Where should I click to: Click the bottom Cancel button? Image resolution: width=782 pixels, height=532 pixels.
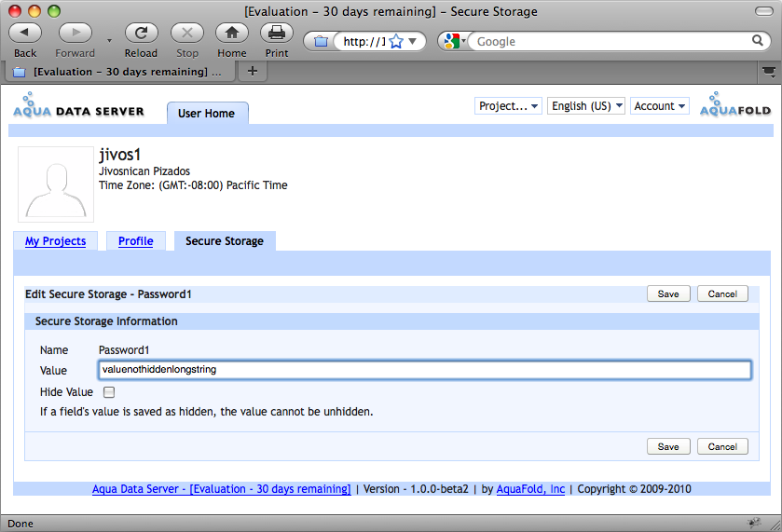722,446
